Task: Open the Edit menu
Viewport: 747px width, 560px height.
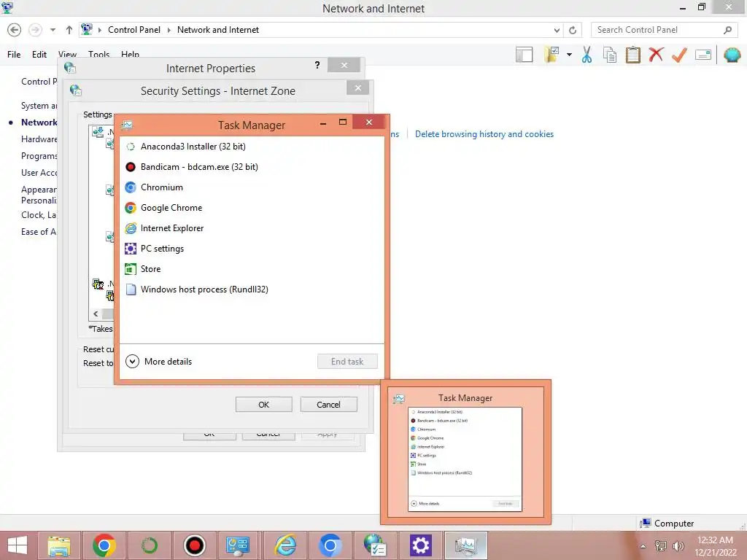Action: (x=39, y=54)
